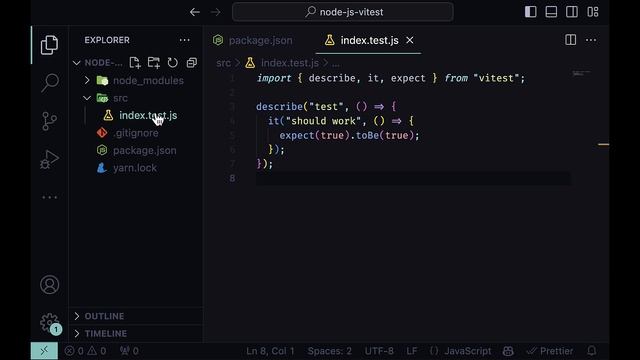Toggle the primary side bar visibility
The width and height of the screenshot is (640, 360).
(x=531, y=12)
